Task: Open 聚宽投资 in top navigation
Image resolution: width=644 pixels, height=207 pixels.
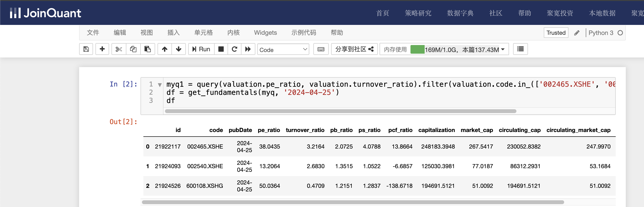Action: (560, 13)
